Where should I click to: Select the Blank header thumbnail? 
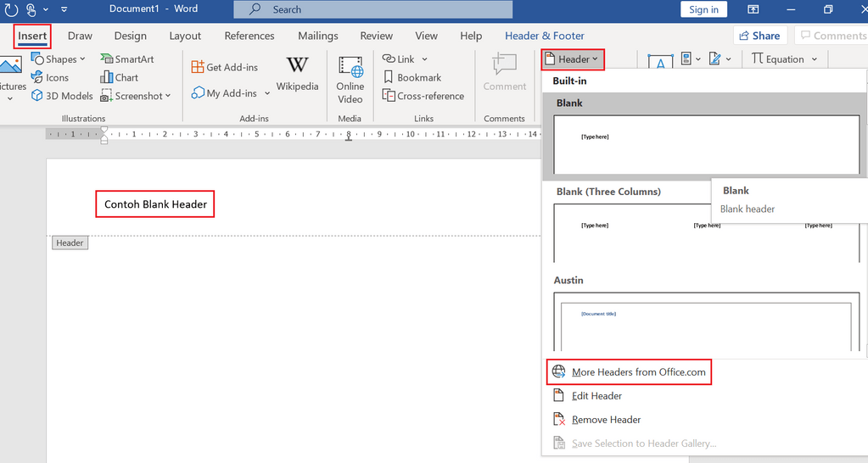coord(706,142)
